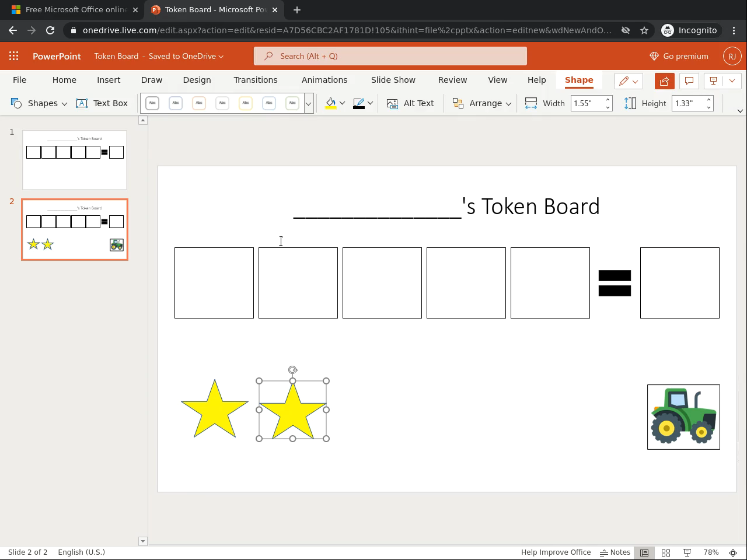This screenshot has height=560, width=747.
Task: Click the Share icon button
Action: click(664, 81)
